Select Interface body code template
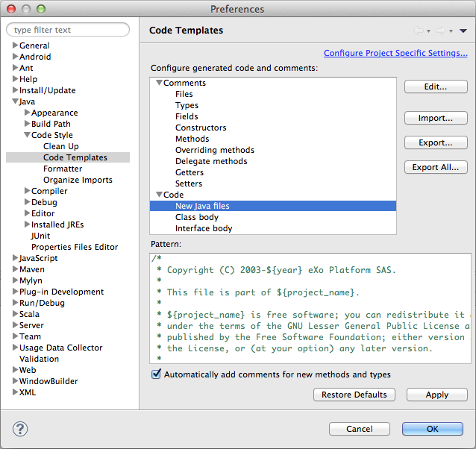The height and width of the screenshot is (449, 476). [x=204, y=228]
